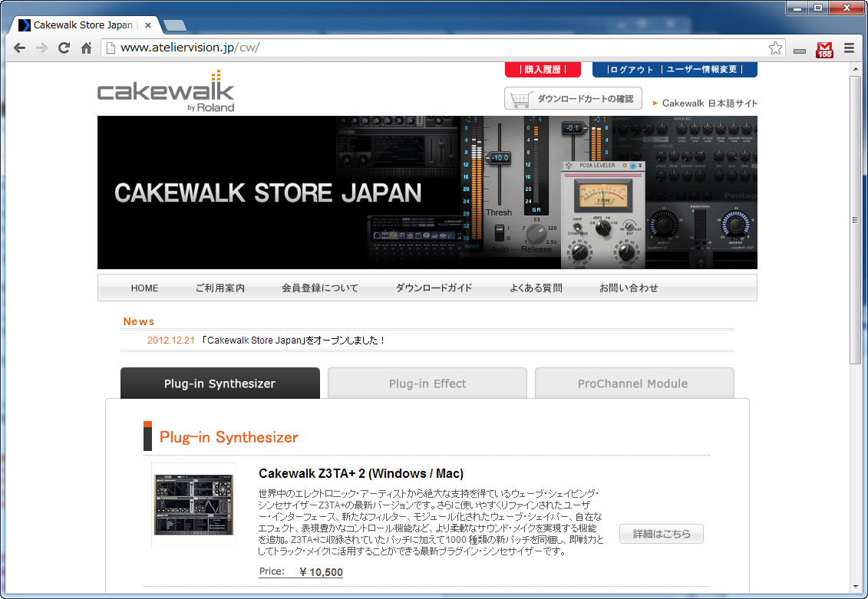Click the Plug-in Synthesizer section heading

[x=229, y=437]
